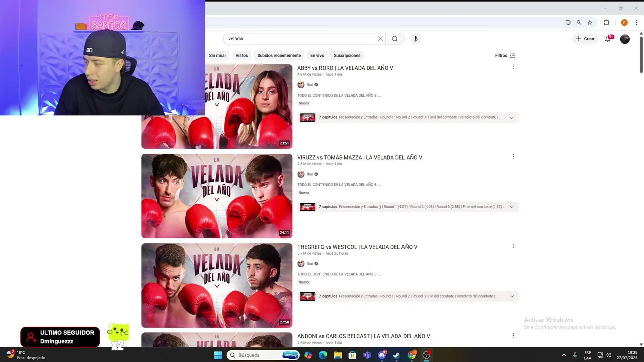Click Ibai channel avatar under VIRUZZ vs TOMÁS MAZZA
This screenshot has height=362, width=644.
point(301,174)
